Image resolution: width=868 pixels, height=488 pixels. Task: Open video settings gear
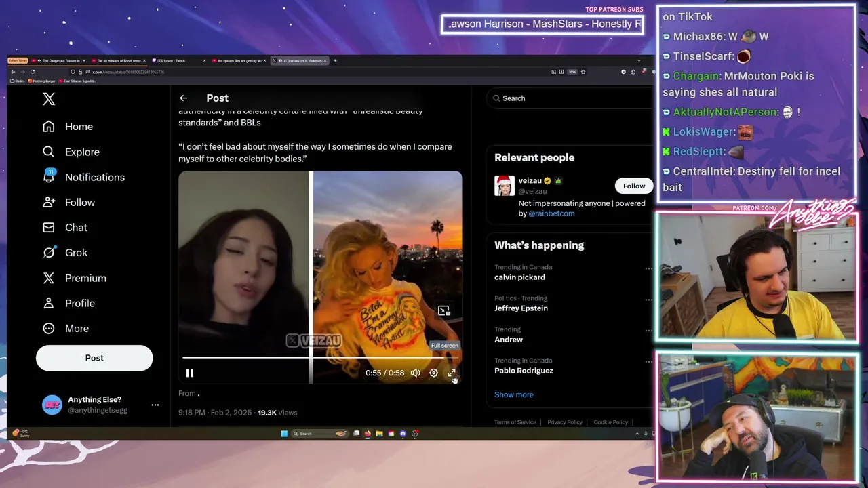coord(433,373)
